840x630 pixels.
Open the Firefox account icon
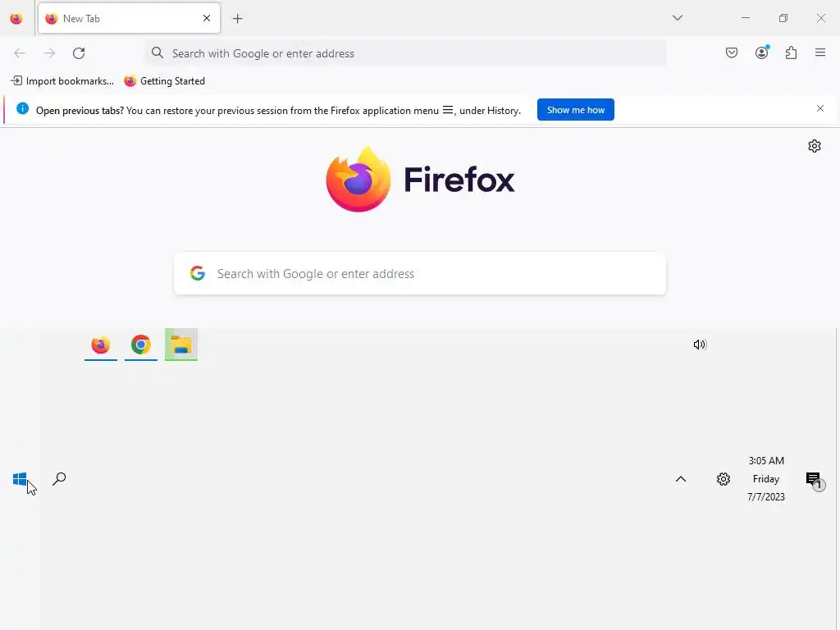[x=762, y=52]
